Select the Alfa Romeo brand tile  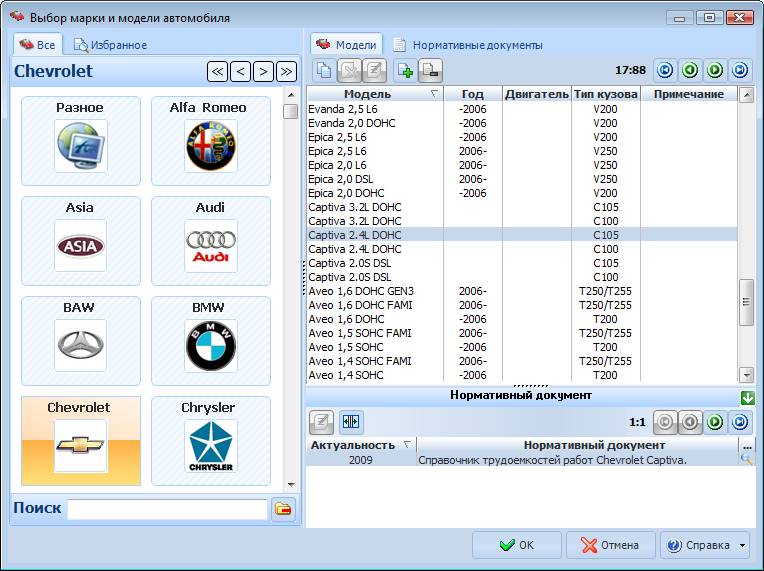[210, 140]
